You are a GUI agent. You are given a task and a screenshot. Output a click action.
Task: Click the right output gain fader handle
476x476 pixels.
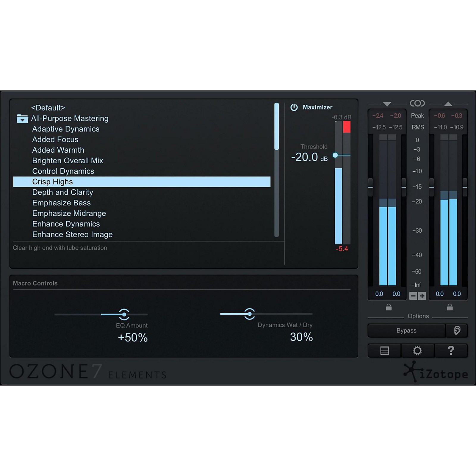point(465,187)
